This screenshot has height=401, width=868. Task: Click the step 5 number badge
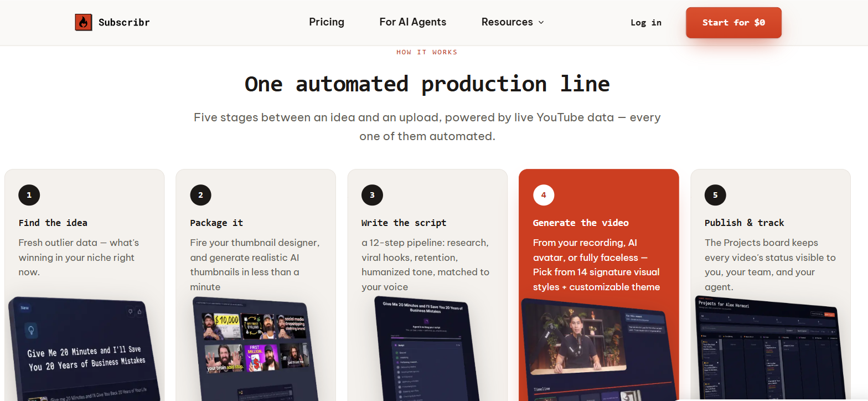click(x=715, y=195)
